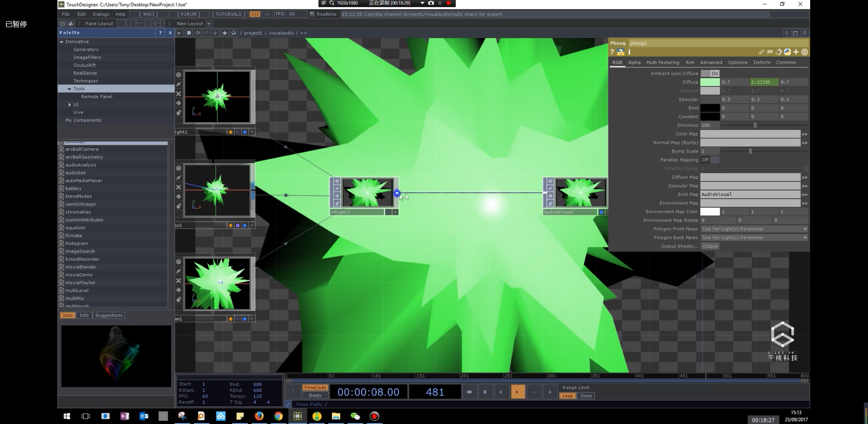
Task: Open Polygon Front Faces dropdown
Action: pos(754,229)
